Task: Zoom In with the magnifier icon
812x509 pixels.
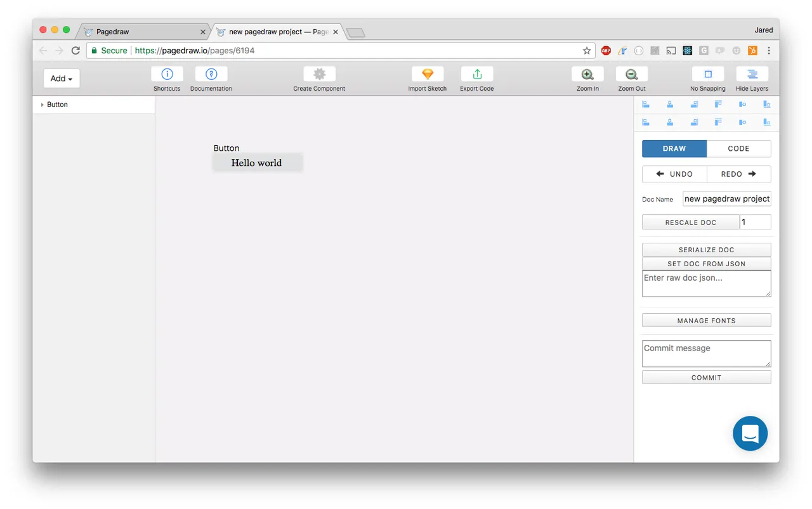Action: point(587,74)
